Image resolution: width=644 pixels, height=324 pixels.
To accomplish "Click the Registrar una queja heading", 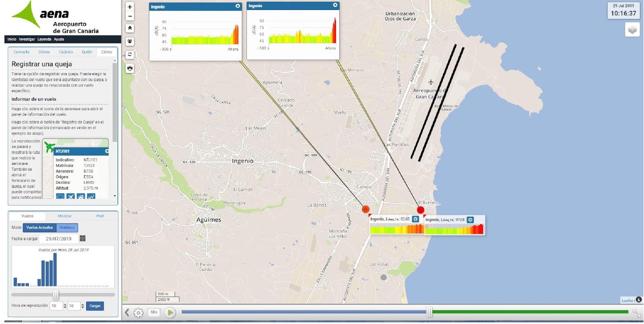I will coord(42,64).
